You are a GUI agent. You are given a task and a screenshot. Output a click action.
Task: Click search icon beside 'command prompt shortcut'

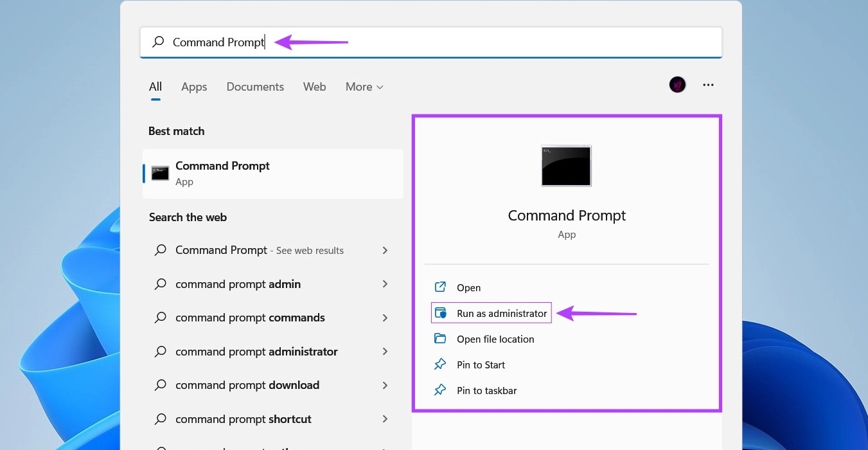(x=161, y=419)
